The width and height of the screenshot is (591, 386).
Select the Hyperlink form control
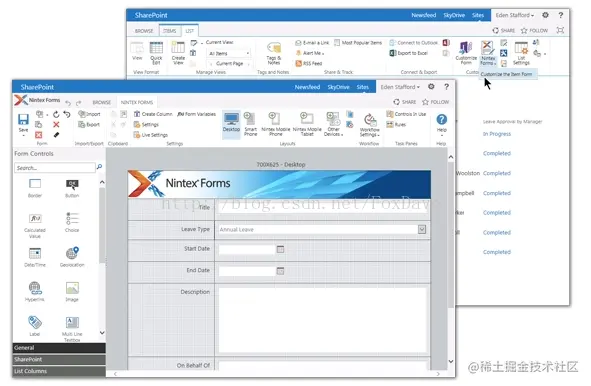click(x=35, y=292)
